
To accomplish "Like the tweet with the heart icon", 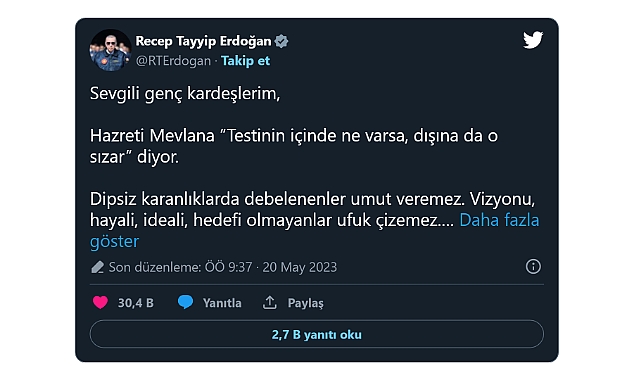I will [101, 302].
